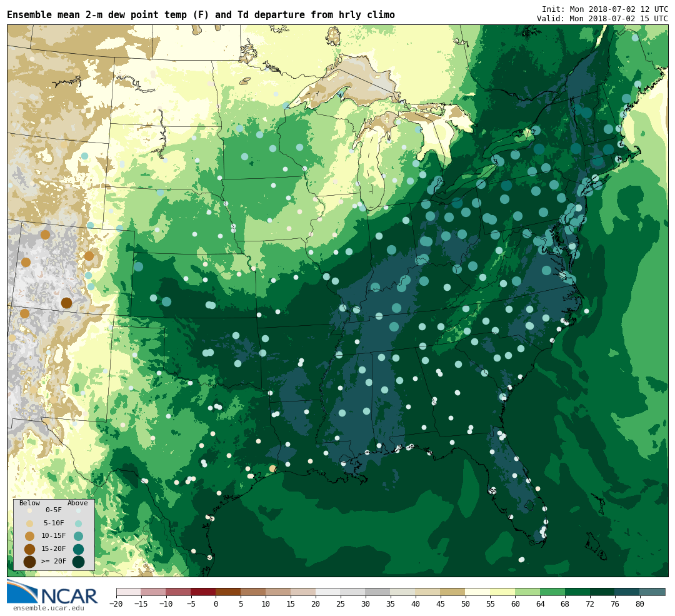Click the '0' colorbar tick label

click(x=216, y=604)
